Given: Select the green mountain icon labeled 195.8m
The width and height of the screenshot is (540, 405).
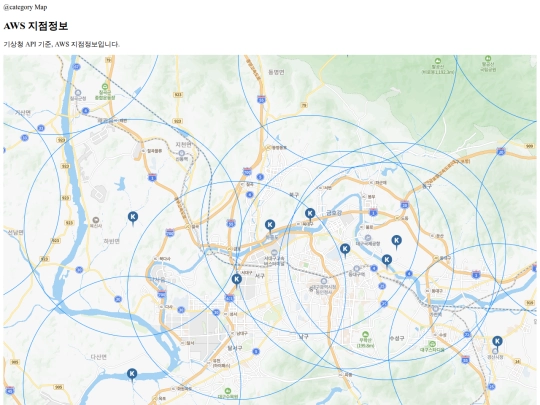Looking at the screenshot, I should click(x=365, y=334).
